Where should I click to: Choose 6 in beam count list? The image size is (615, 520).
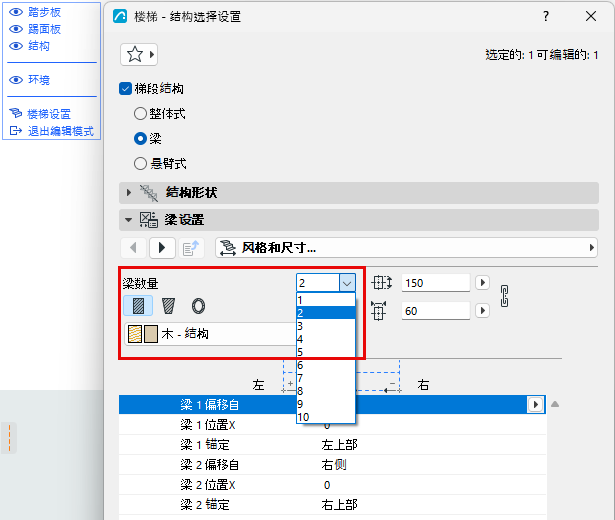tap(326, 365)
